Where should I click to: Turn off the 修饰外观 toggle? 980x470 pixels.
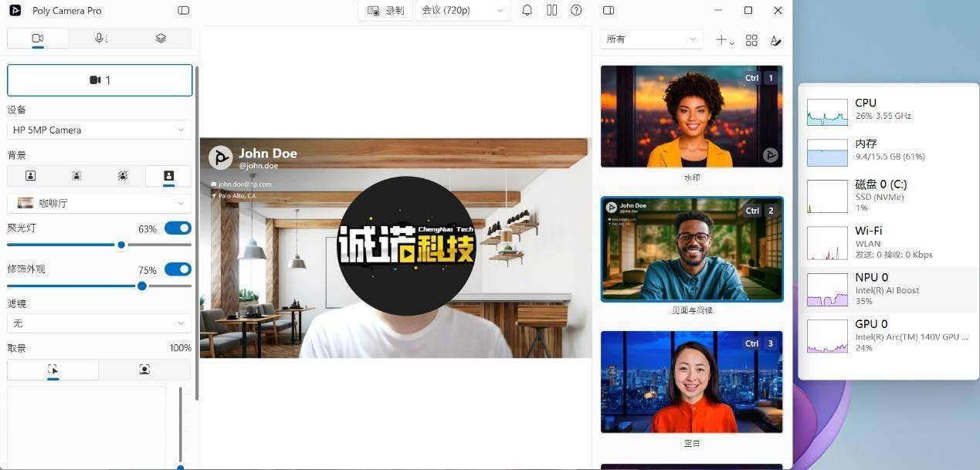[178, 269]
